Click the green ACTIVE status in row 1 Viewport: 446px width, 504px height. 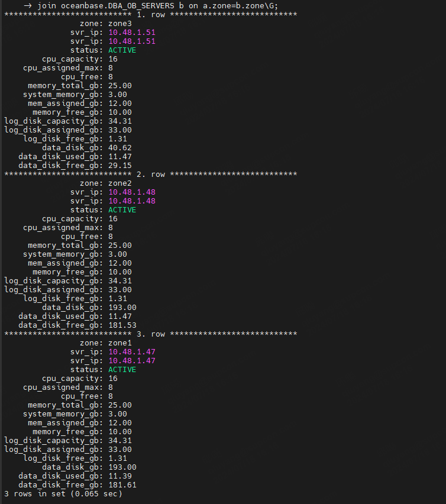coord(122,50)
